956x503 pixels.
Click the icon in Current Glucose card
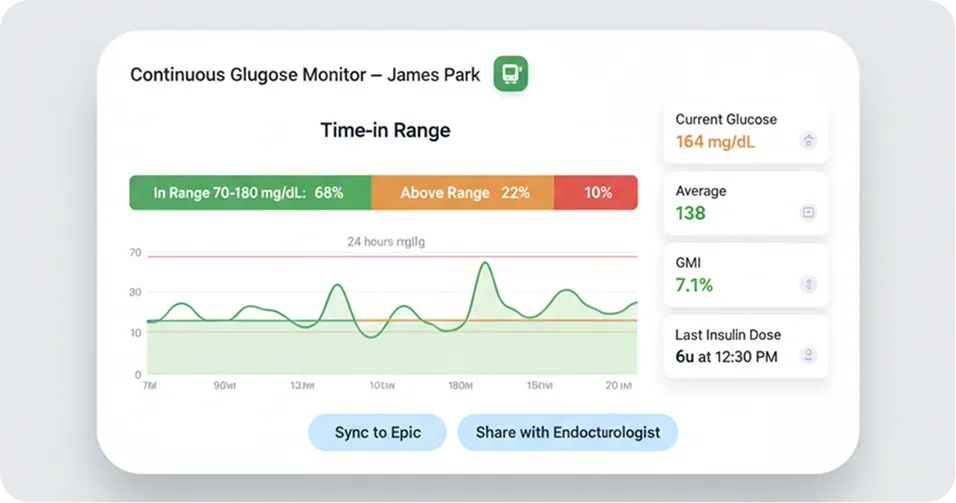[808, 141]
